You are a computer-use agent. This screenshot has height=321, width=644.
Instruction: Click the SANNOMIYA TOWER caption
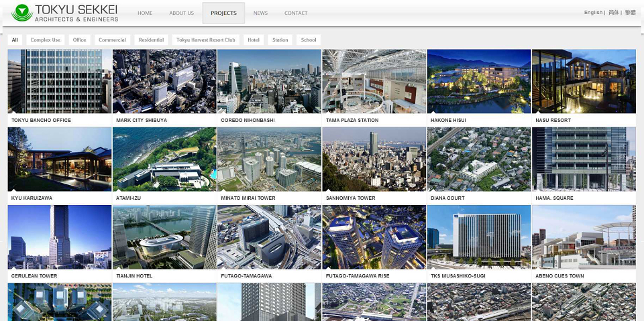pyautogui.click(x=350, y=198)
